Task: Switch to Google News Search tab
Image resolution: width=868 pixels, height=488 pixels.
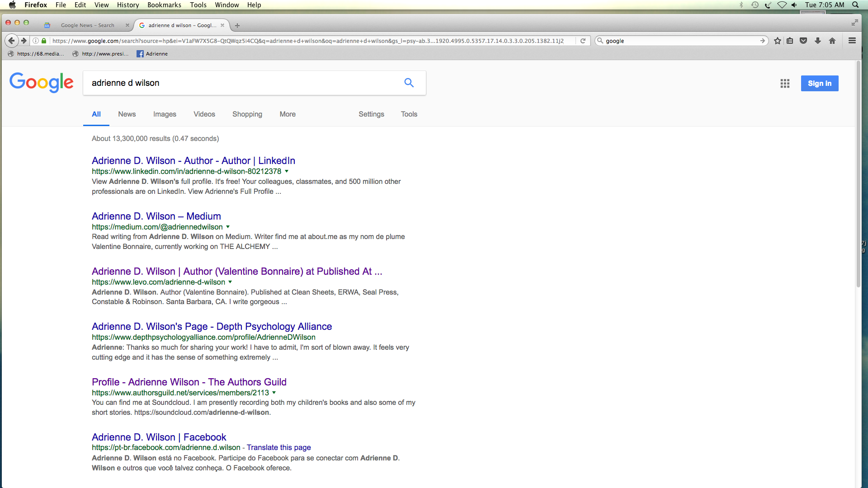Action: pyautogui.click(x=87, y=25)
